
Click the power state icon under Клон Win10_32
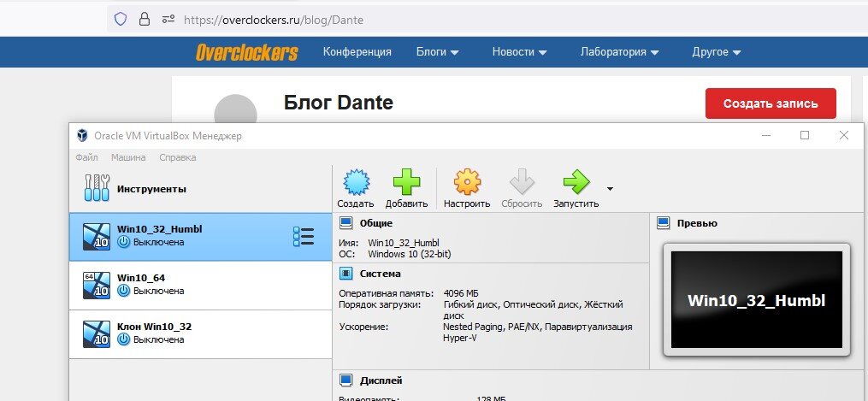click(x=123, y=339)
